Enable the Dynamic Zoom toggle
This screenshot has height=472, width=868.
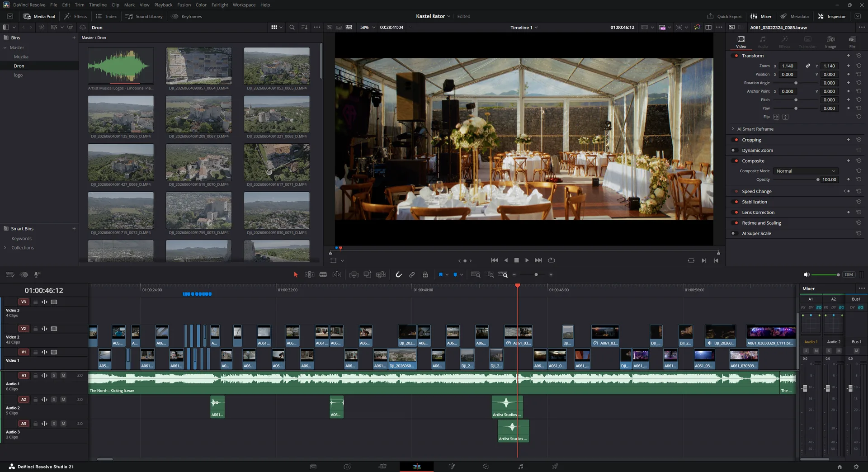734,150
